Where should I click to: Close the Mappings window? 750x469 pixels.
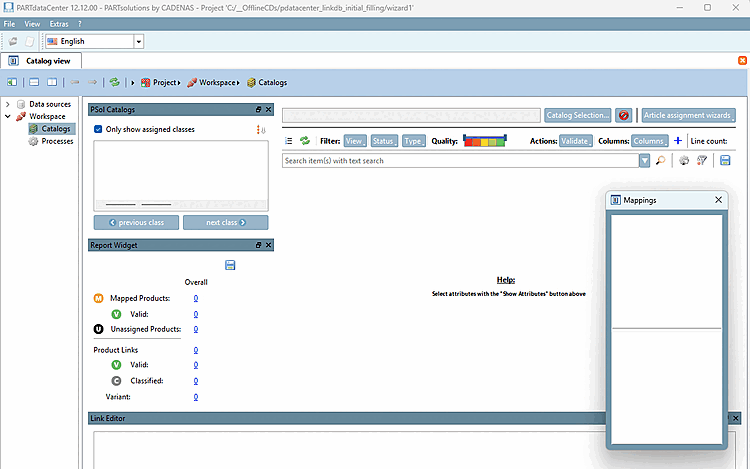point(718,200)
